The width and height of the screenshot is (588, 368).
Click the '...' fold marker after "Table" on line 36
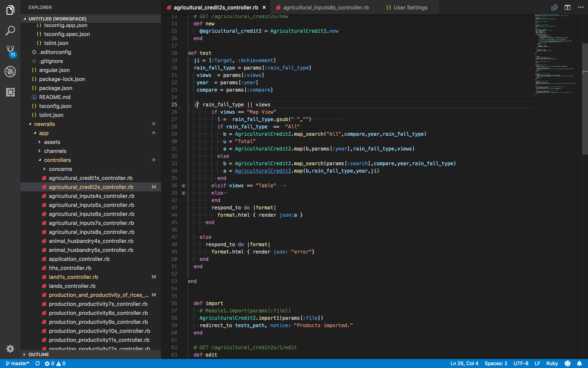tap(285, 186)
